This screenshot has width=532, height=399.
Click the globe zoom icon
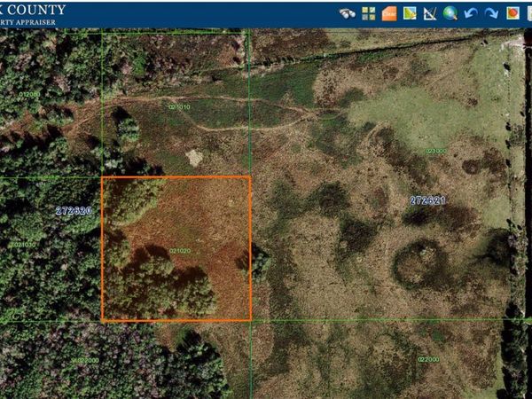point(450,13)
